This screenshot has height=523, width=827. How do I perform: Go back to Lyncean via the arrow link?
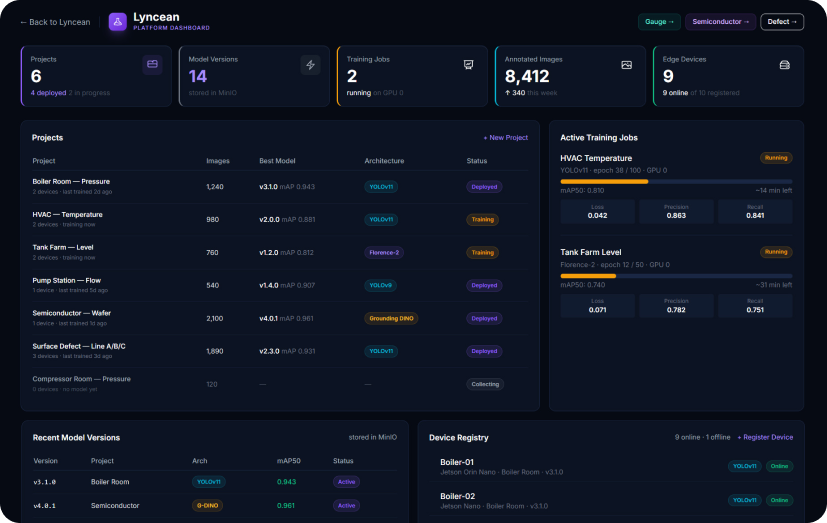click(x=55, y=22)
